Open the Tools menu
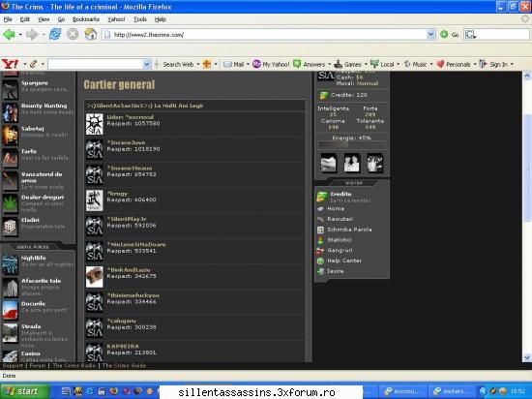 [x=140, y=19]
